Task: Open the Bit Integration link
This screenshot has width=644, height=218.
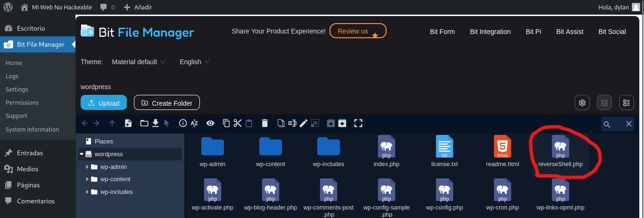Action: point(490,32)
